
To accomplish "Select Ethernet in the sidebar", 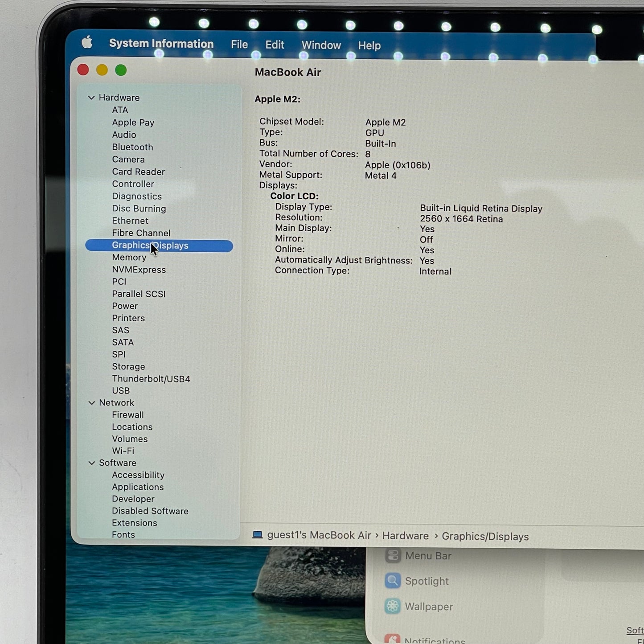I will [x=130, y=221].
